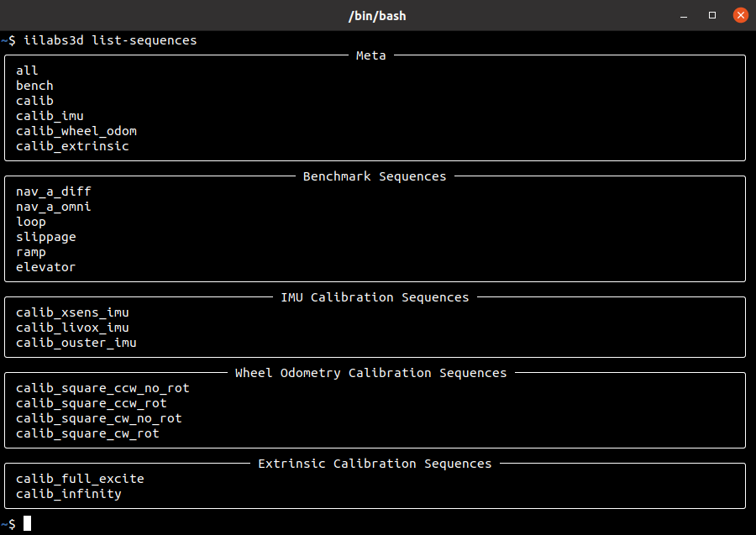Click the /bin/bash title bar text
The width and height of the screenshot is (756, 535).
tap(377, 15)
